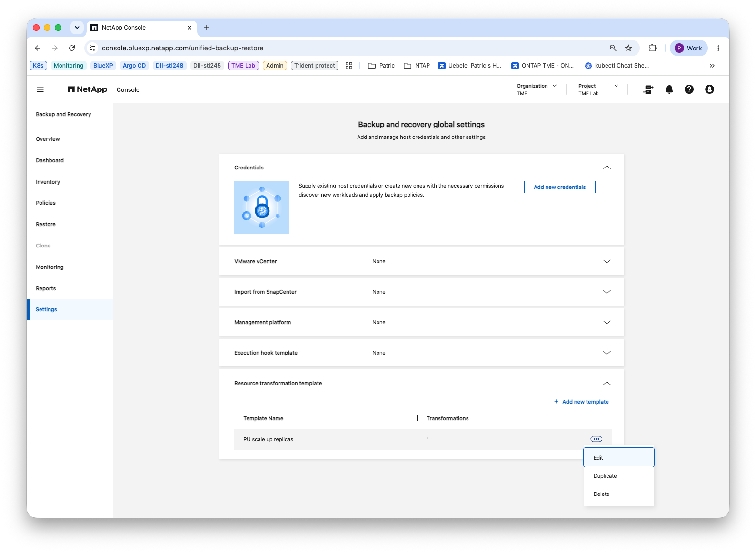Open the Chrome three-dot menu
The image size is (756, 553).
click(x=718, y=48)
